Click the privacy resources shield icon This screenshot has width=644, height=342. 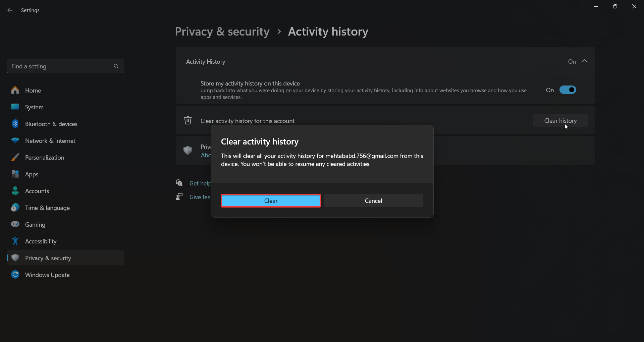click(188, 150)
